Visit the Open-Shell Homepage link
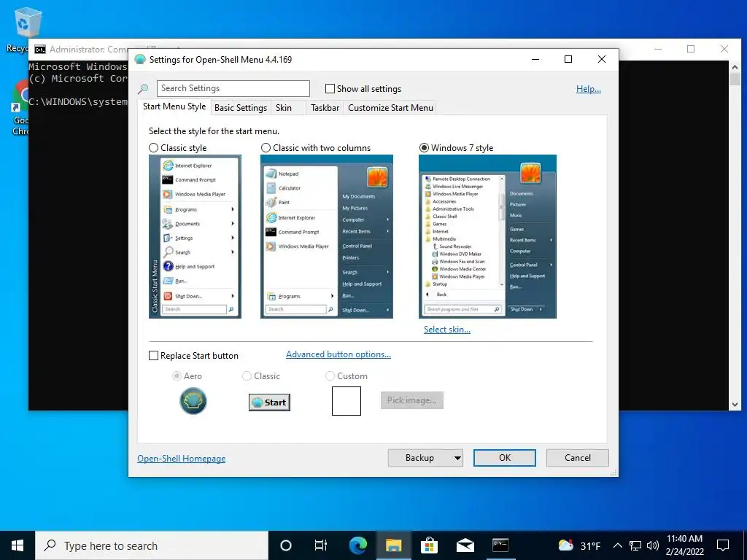 point(182,459)
